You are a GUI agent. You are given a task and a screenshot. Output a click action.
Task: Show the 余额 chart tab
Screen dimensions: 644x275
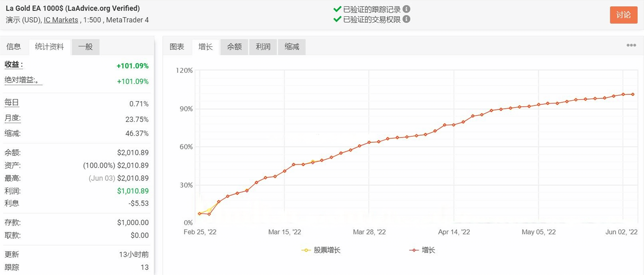[235, 47]
